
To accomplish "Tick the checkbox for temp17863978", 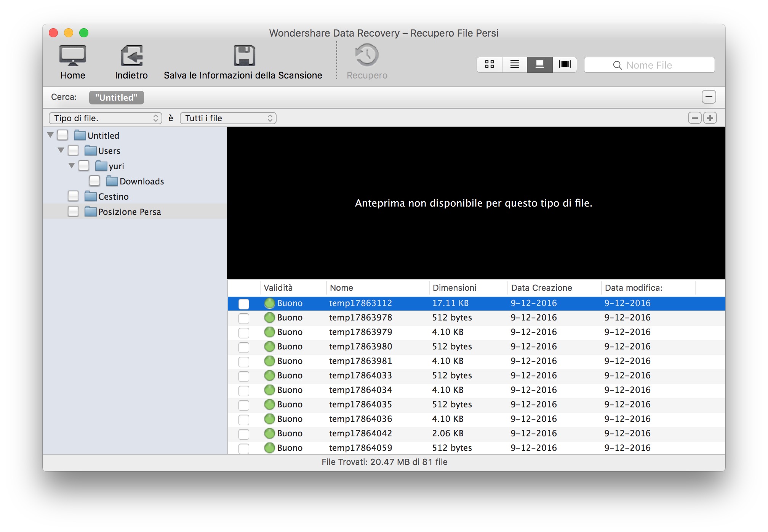I will pos(244,318).
